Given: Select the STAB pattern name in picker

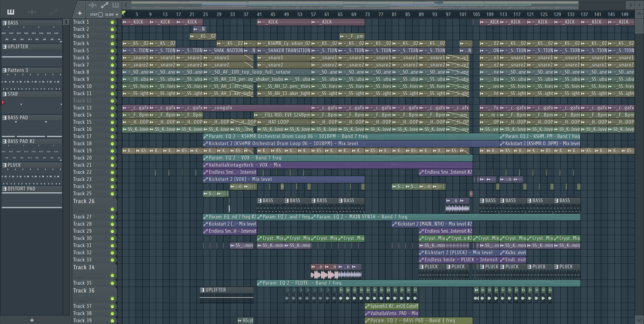Looking at the screenshot, I should click(x=13, y=94).
